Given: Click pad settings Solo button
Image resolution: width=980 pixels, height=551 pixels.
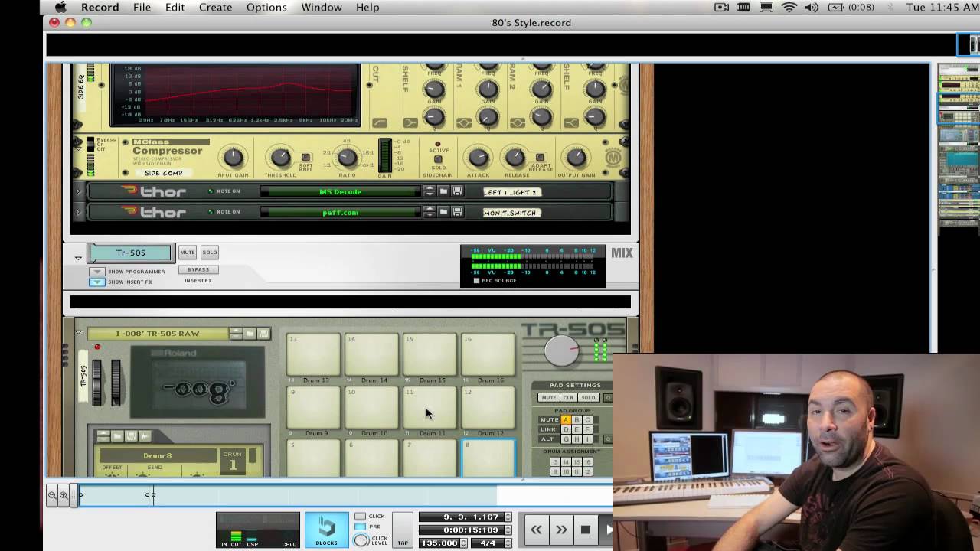Looking at the screenshot, I should [x=588, y=398].
